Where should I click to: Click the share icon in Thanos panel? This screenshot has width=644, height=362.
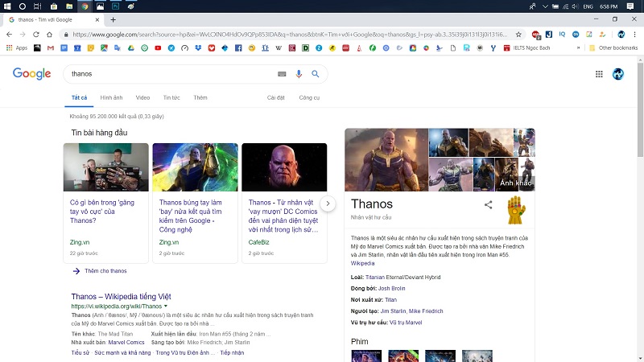pos(488,205)
